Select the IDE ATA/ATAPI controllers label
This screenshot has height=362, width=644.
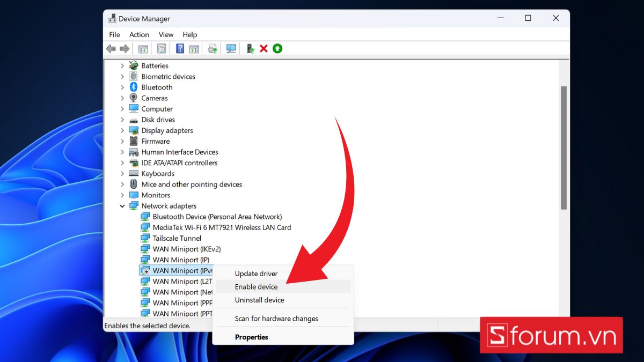tap(179, 163)
